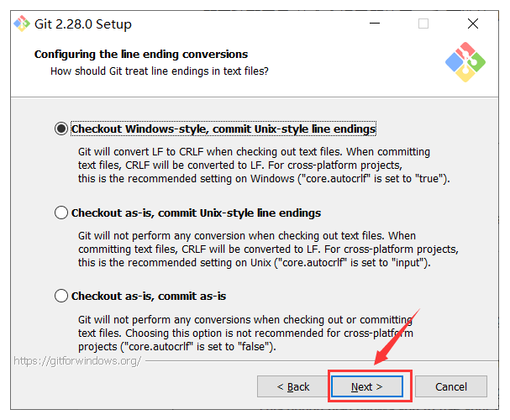Proceed with the Next button
Image resolution: width=510 pixels, height=420 pixels.
click(x=367, y=386)
